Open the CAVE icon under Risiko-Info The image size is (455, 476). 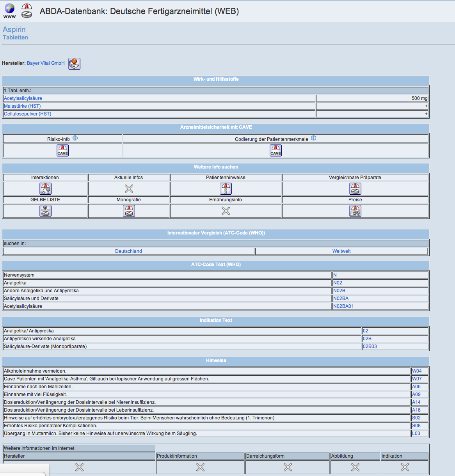point(62,150)
